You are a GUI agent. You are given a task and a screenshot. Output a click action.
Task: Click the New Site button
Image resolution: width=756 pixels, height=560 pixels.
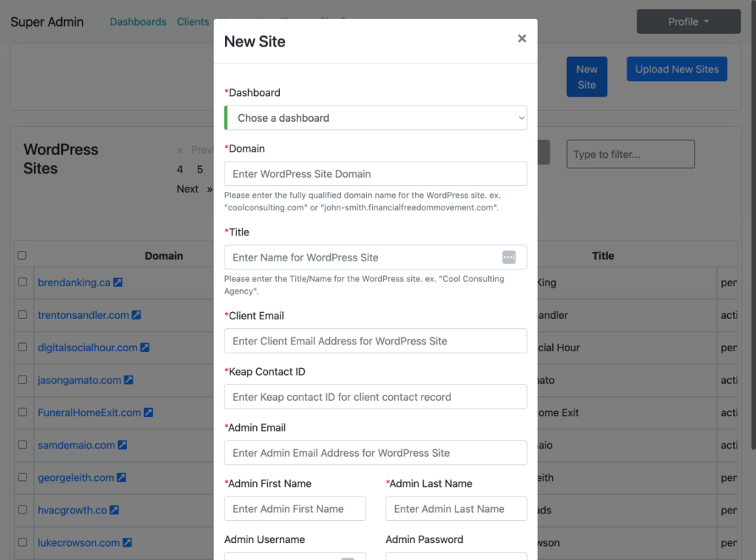point(587,77)
